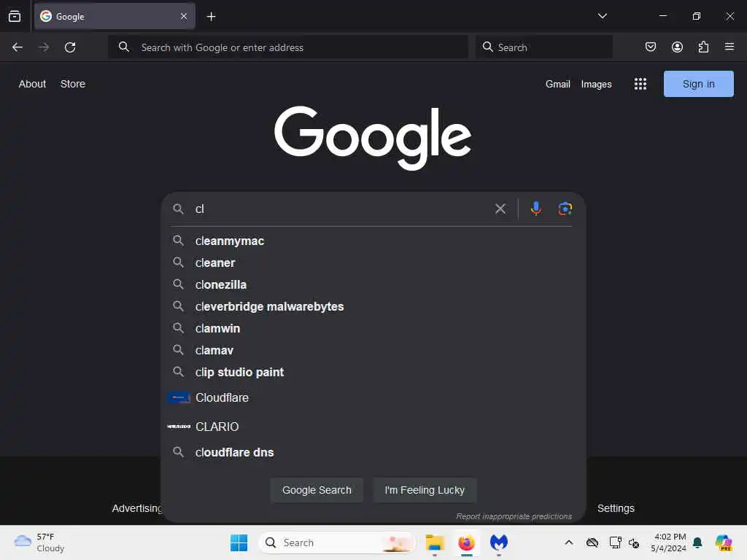Go forward with the forward arrow
Image resolution: width=747 pixels, height=560 pixels.
44,47
